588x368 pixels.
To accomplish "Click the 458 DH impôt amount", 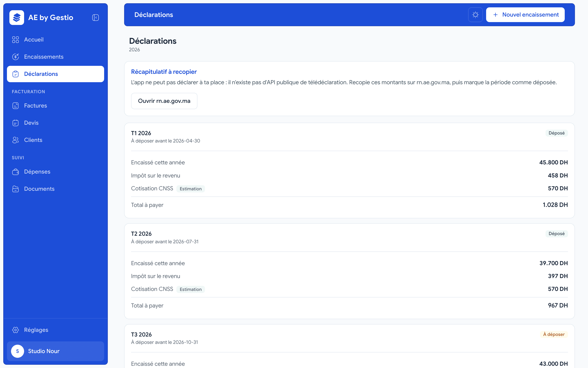I will [x=558, y=175].
